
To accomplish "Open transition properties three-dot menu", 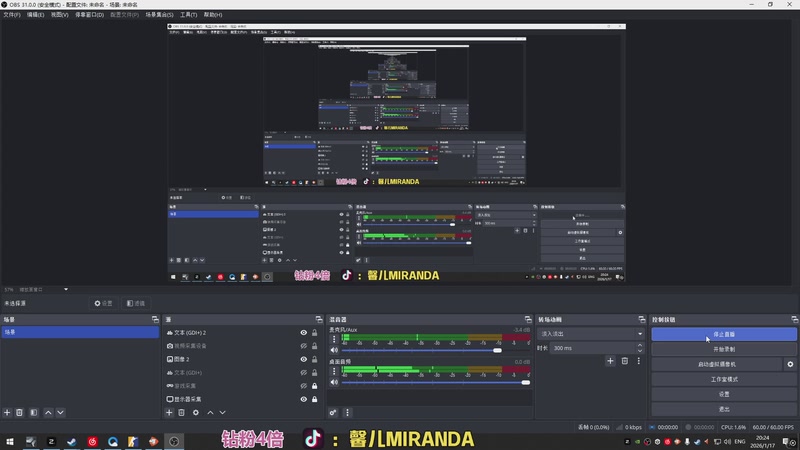I will tap(638, 361).
